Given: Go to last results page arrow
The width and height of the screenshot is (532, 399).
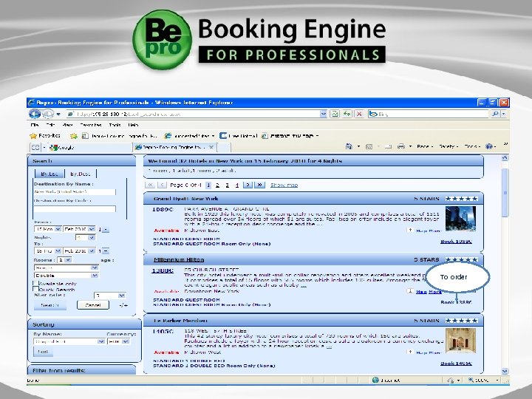Looking at the screenshot, I should point(259,185).
